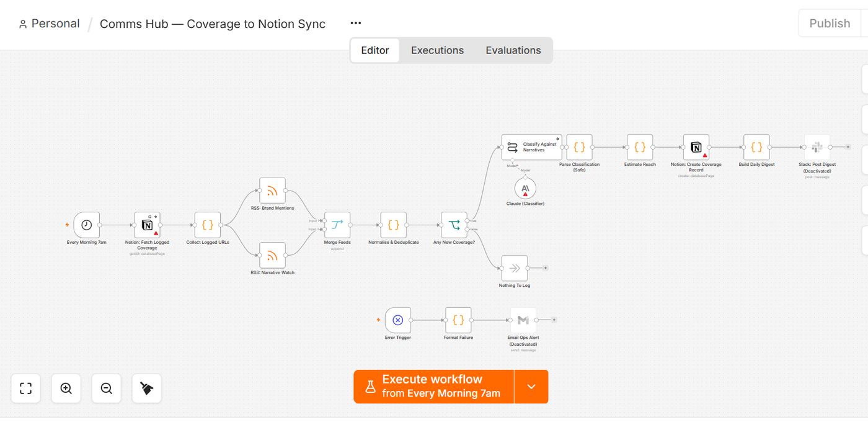Select the Any New Coverage? IF node
Viewport: 868px width, 427px height.
(x=454, y=225)
